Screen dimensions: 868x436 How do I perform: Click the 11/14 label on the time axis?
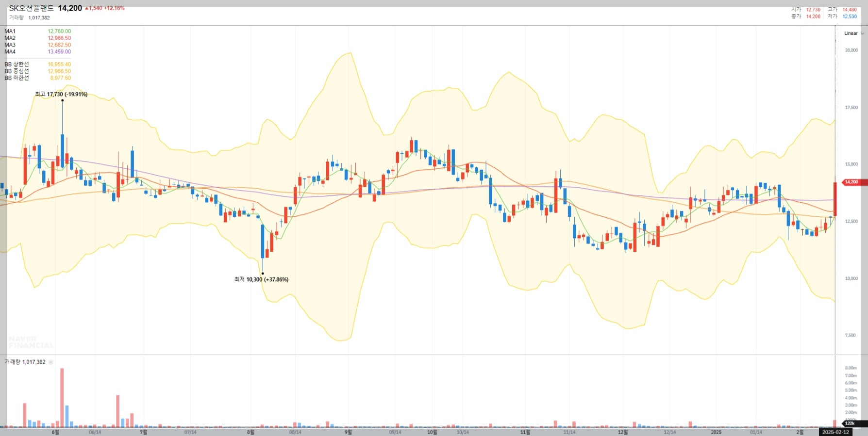pos(569,432)
